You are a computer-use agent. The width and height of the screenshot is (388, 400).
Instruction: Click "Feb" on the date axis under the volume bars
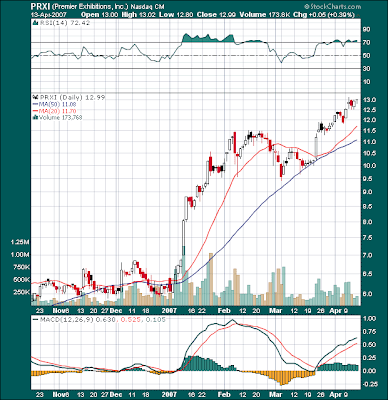click(224, 310)
